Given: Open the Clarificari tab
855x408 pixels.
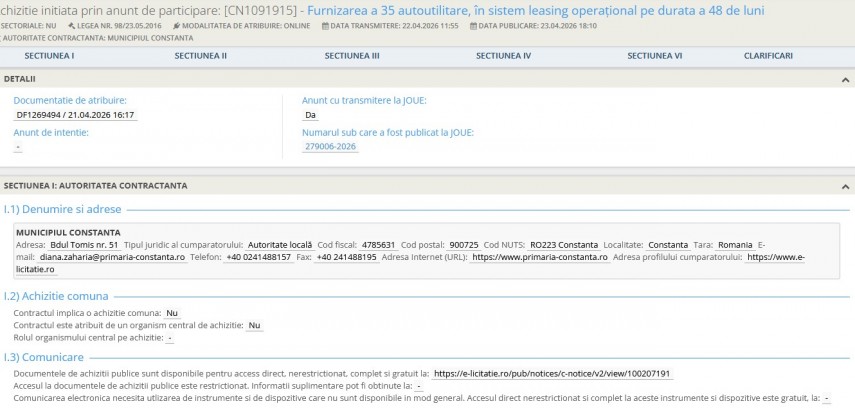Looking at the screenshot, I should pyautogui.click(x=768, y=56).
